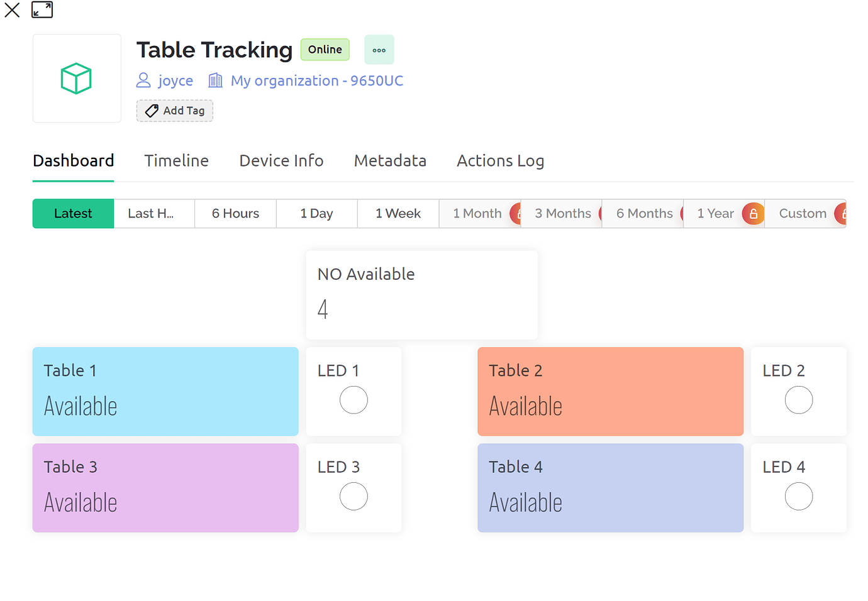This screenshot has width=868, height=601.
Task: Click the orange Table 2 widget
Action: point(610,391)
